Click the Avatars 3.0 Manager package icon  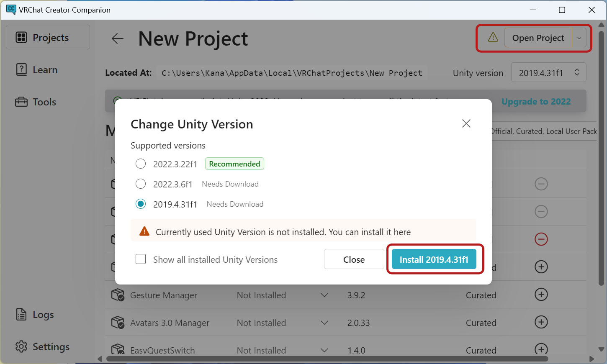[x=118, y=323]
